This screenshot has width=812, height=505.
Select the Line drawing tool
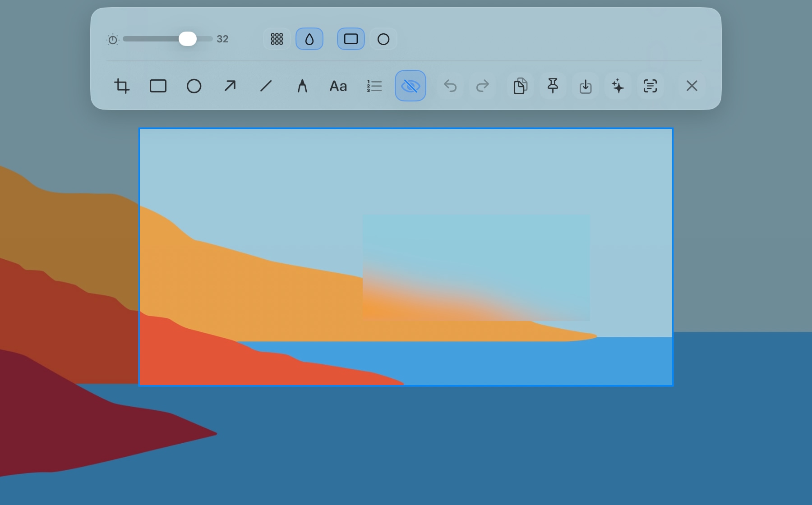point(266,86)
